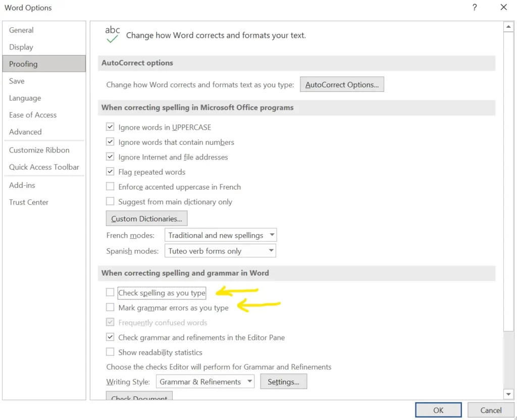
Task: Select Trust Center in the sidebar
Action: 29,202
